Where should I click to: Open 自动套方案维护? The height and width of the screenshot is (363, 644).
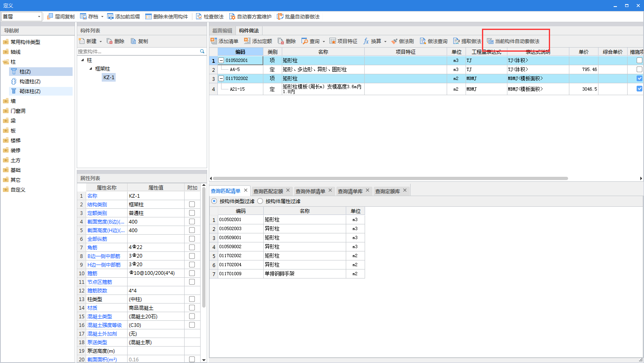tap(250, 16)
